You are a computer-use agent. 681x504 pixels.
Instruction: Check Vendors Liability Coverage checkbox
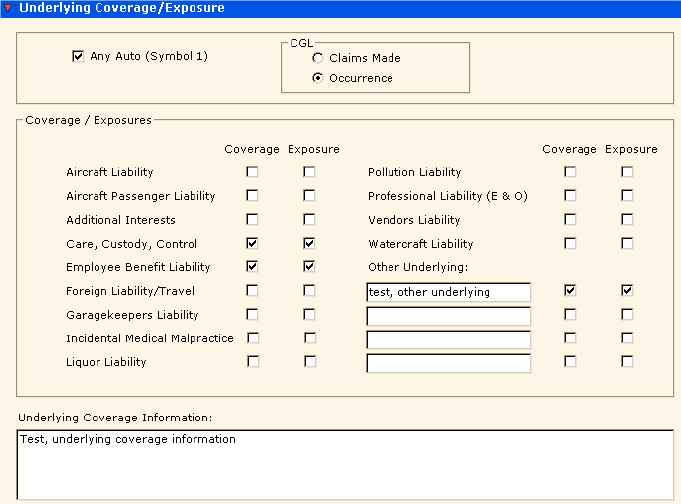click(x=570, y=219)
